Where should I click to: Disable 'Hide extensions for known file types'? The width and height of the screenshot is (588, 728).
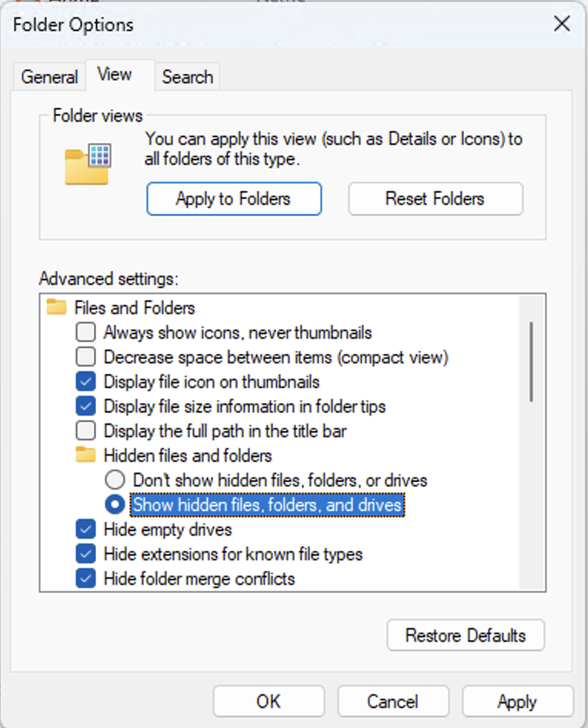click(x=86, y=554)
